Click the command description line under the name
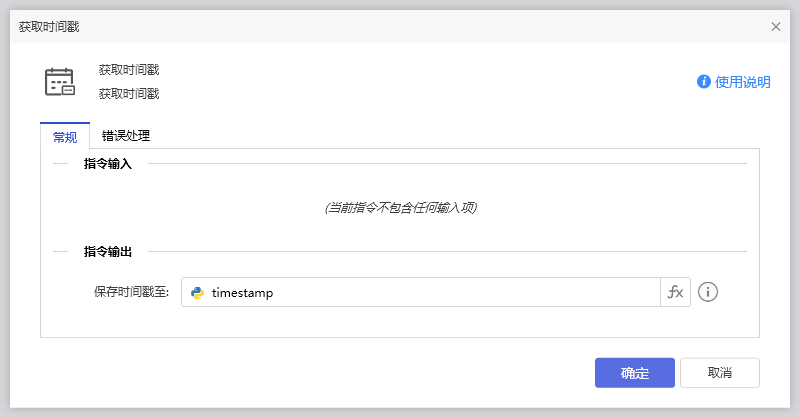The width and height of the screenshot is (800, 418). pos(129,94)
